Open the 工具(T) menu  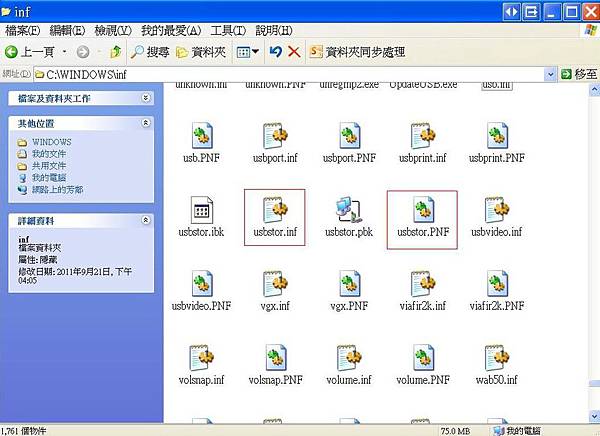click(x=228, y=31)
